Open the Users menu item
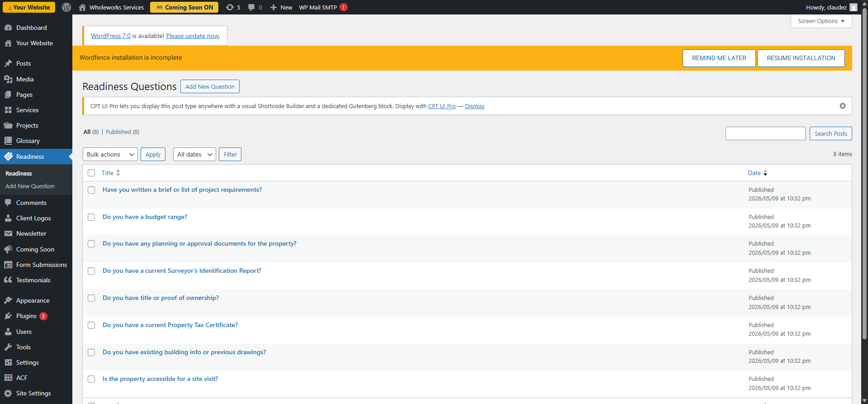This screenshot has height=404, width=868. coord(24,332)
